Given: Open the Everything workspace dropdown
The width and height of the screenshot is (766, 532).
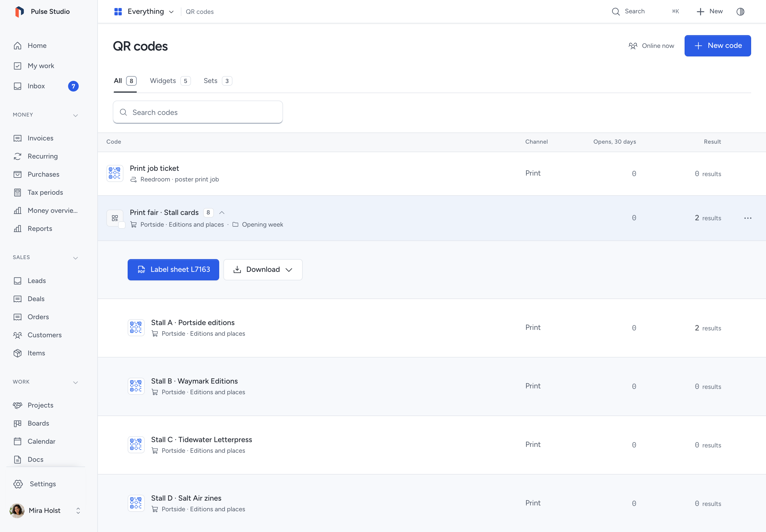Looking at the screenshot, I should pyautogui.click(x=144, y=12).
